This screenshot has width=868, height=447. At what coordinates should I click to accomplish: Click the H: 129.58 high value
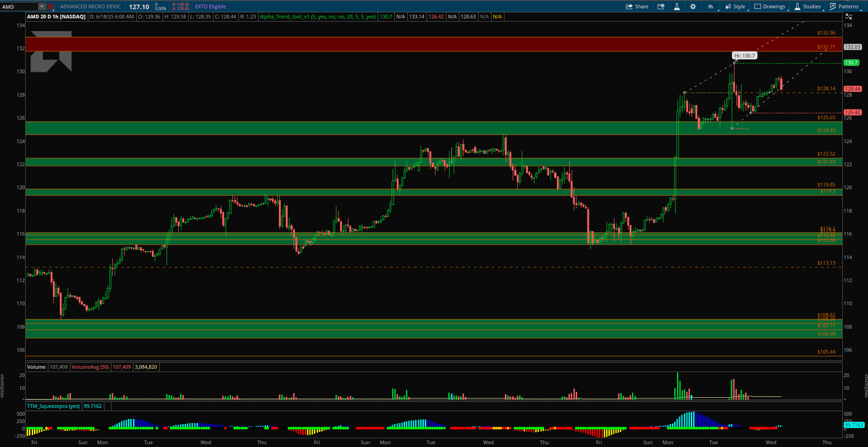[175, 17]
